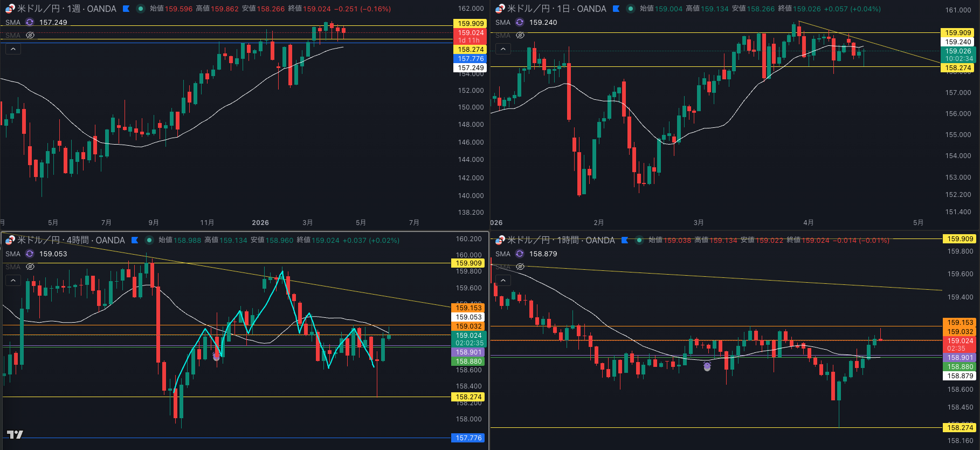Click the blue flag icon on the 1-hour chart
Viewport: 980px width, 450px height.
tap(625, 240)
